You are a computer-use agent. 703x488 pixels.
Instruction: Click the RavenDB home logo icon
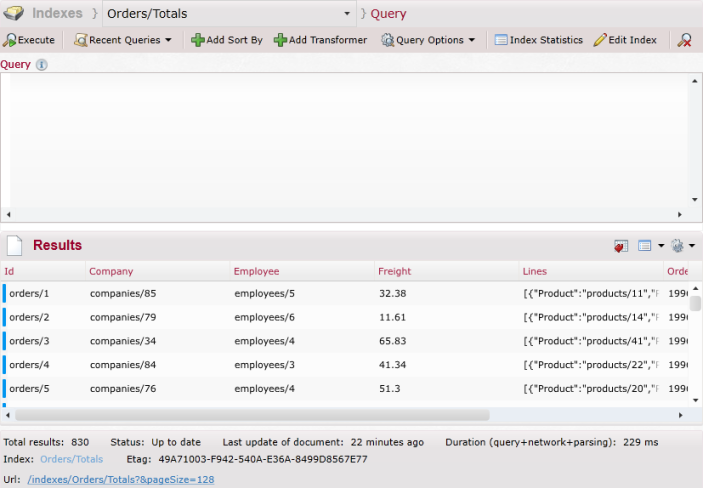(13, 13)
